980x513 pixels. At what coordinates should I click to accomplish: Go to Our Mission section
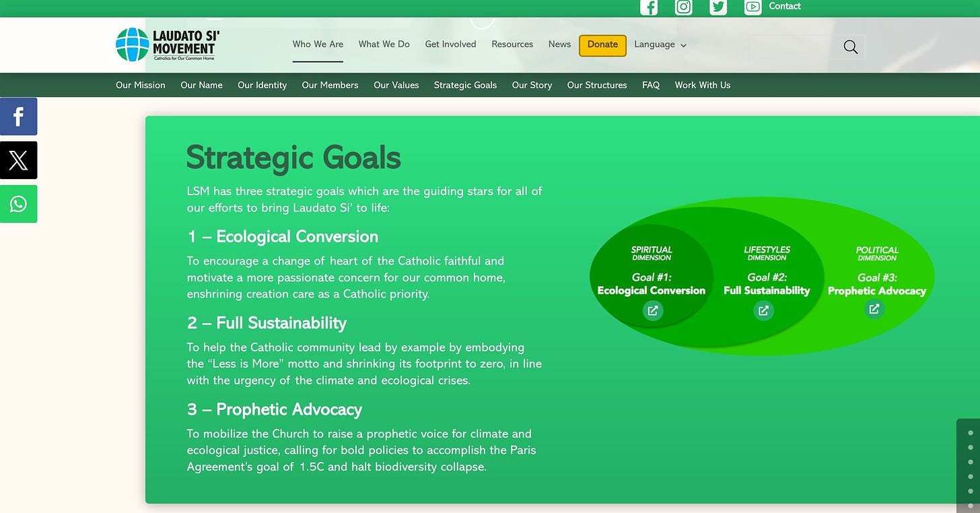coord(141,85)
